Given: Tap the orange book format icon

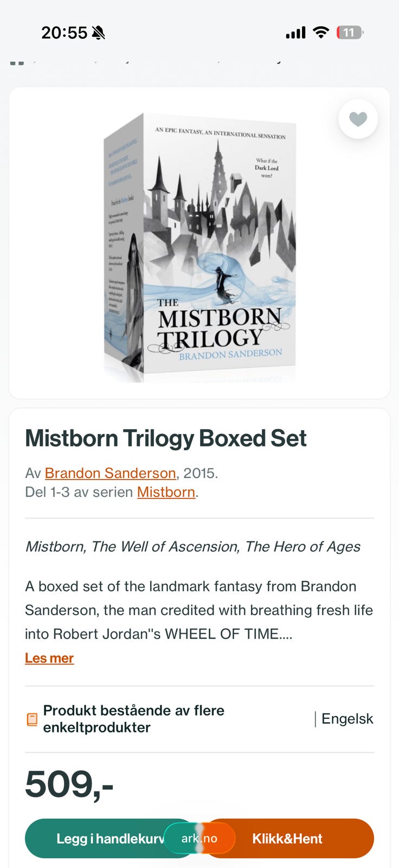Looking at the screenshot, I should (32, 719).
